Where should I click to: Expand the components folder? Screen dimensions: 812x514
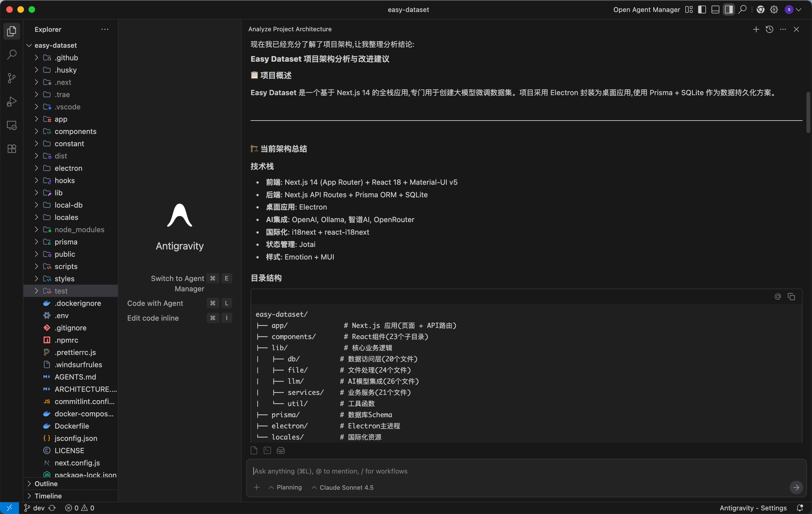point(75,131)
